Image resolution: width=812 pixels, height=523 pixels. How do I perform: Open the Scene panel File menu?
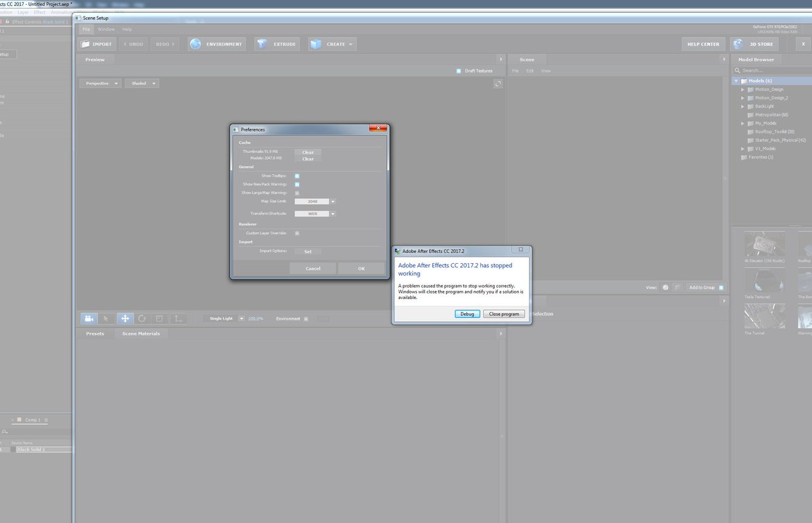pos(515,70)
